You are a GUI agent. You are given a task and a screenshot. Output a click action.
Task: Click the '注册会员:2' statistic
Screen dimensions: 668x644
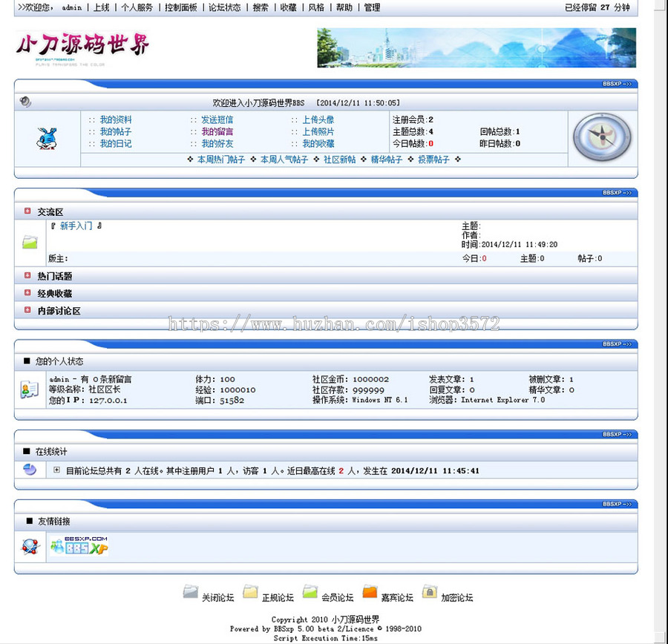[x=413, y=119]
